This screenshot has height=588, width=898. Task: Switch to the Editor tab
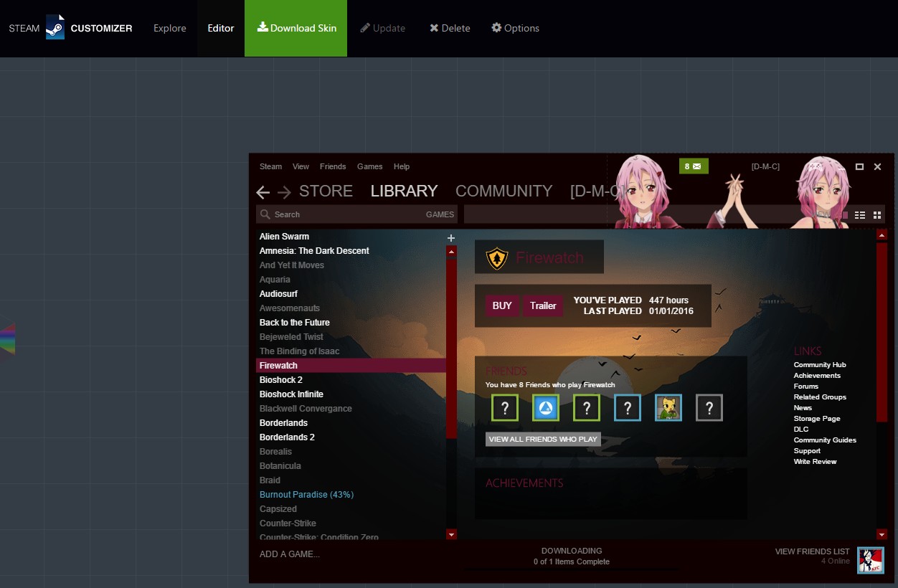coord(221,28)
